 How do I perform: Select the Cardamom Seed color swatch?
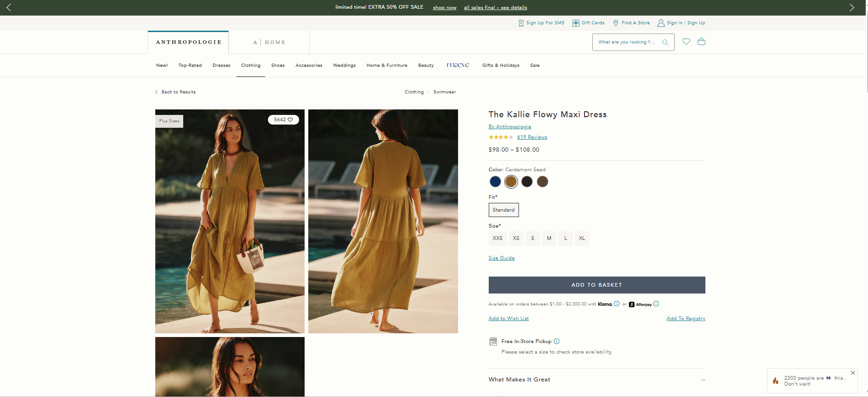511,182
